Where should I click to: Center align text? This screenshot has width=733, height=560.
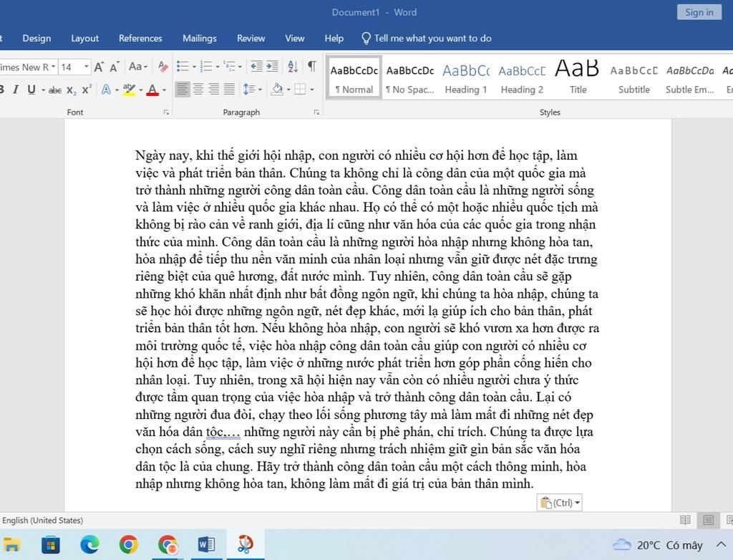tap(198, 90)
